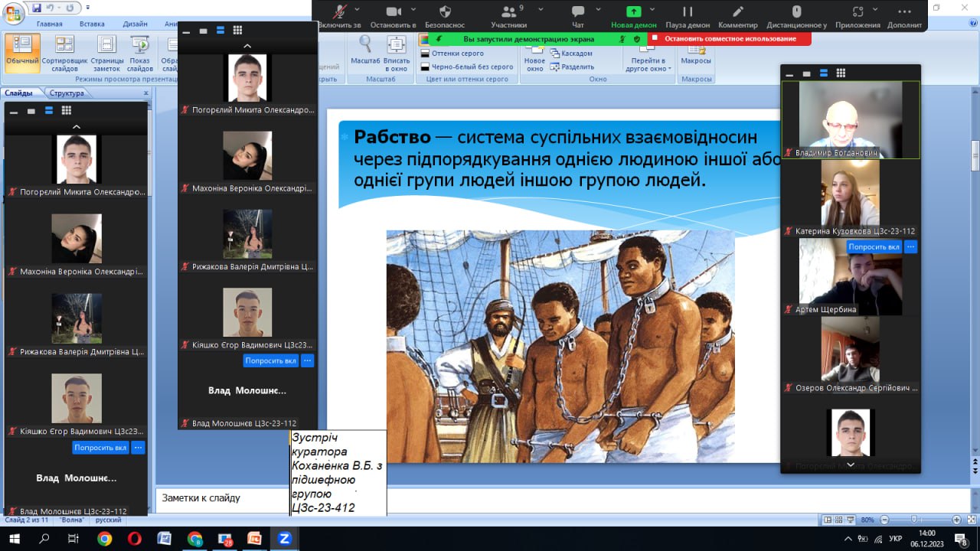
Task: Minimize video panel above Владимир Богданович
Action: click(789, 74)
